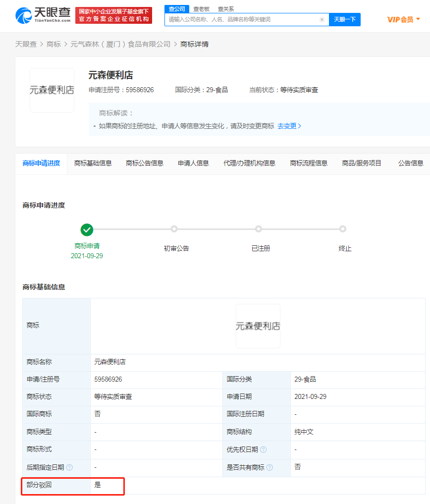Click the 天眼一下 search button
The height and width of the screenshot is (504, 430).
[x=345, y=19]
